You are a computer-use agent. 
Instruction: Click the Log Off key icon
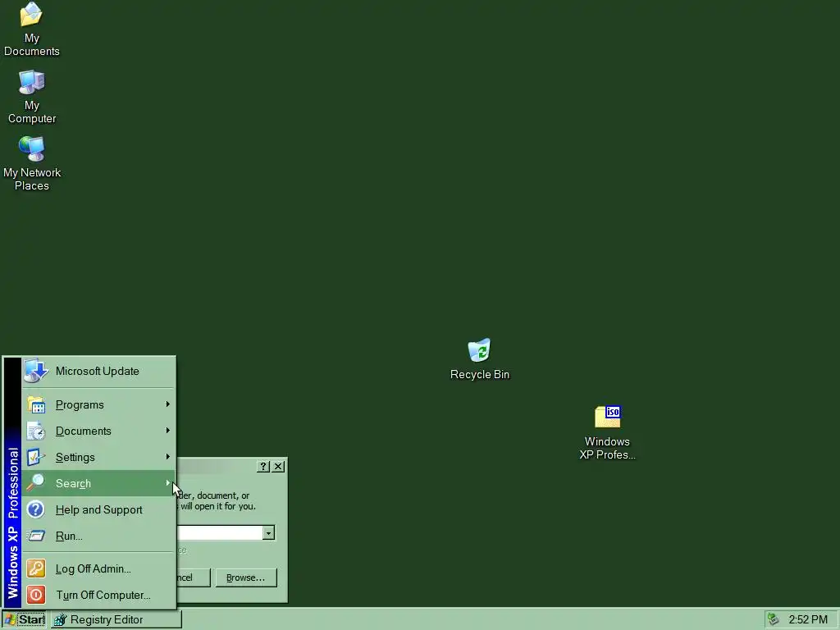[x=36, y=568]
